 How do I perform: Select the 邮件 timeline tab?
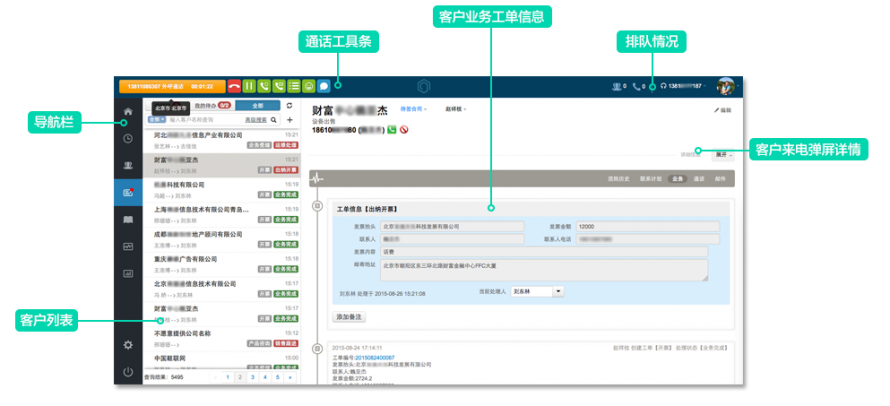coord(720,178)
